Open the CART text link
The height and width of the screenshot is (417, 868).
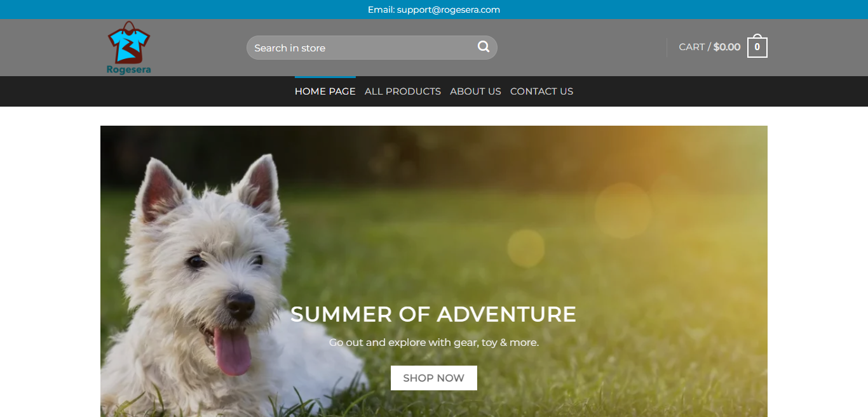(x=691, y=47)
